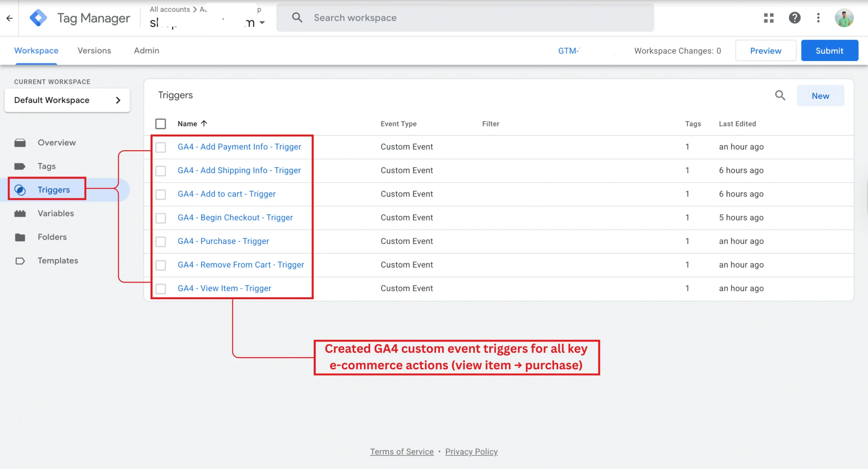The height and width of the screenshot is (469, 868).
Task: Click the Submit button
Action: click(x=829, y=50)
